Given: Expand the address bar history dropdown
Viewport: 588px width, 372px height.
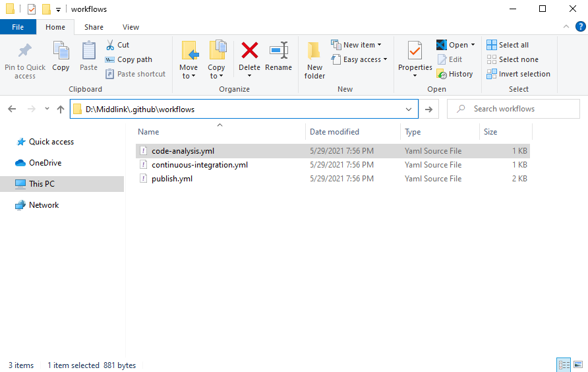Looking at the screenshot, I should [x=409, y=109].
